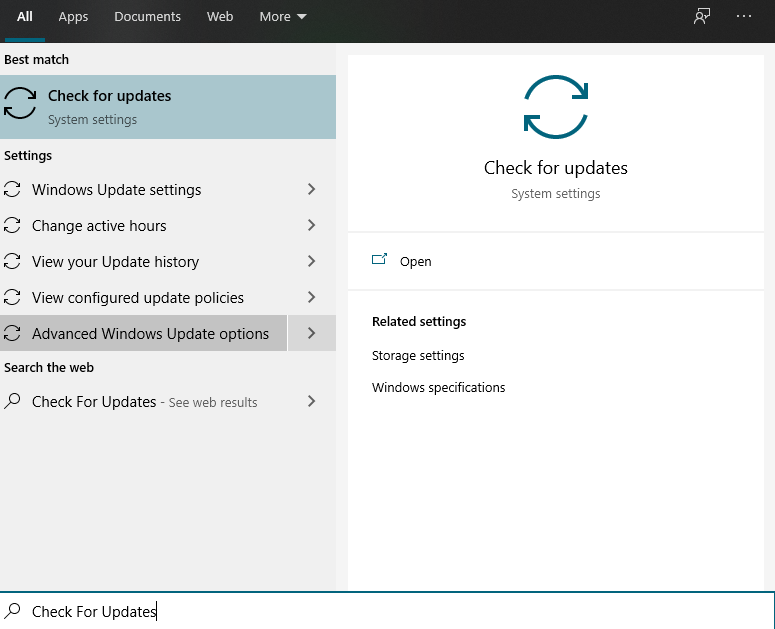
Task: Switch to the Documents tab
Action: coord(147,16)
